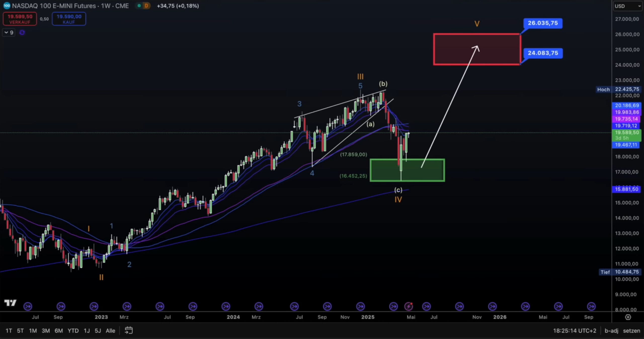Toggle the b-adj back-adjustment option
The image size is (644, 339).
[x=611, y=330]
